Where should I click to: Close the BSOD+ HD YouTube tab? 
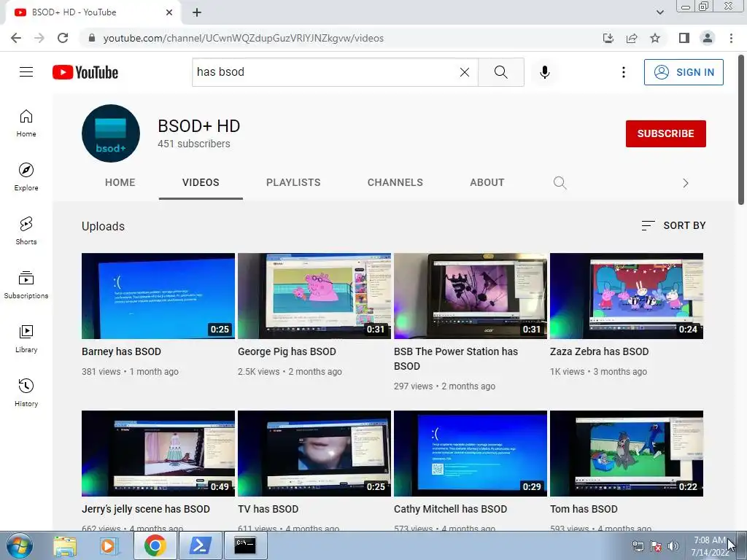[x=169, y=12]
